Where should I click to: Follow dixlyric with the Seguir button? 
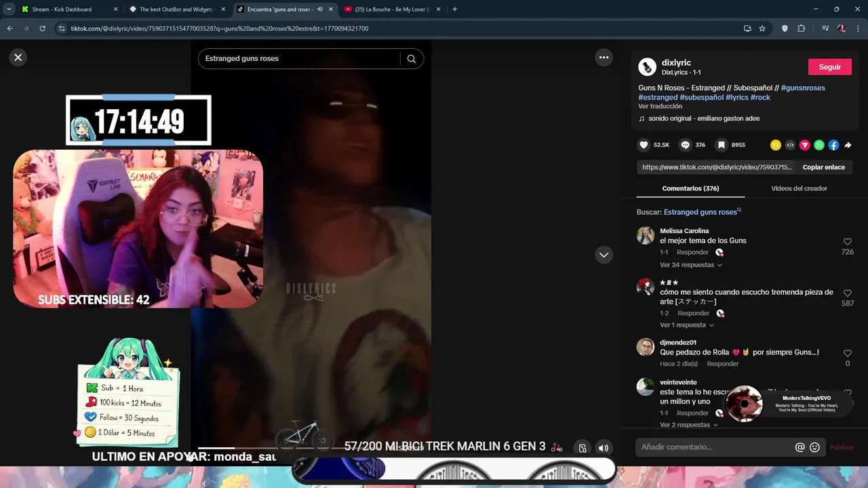coord(830,67)
